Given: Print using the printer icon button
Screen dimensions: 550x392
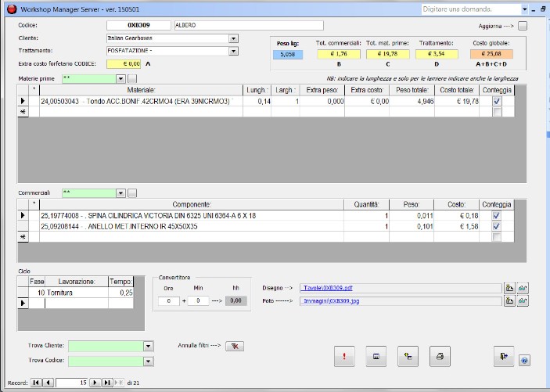Looking at the screenshot, I should (440, 356).
